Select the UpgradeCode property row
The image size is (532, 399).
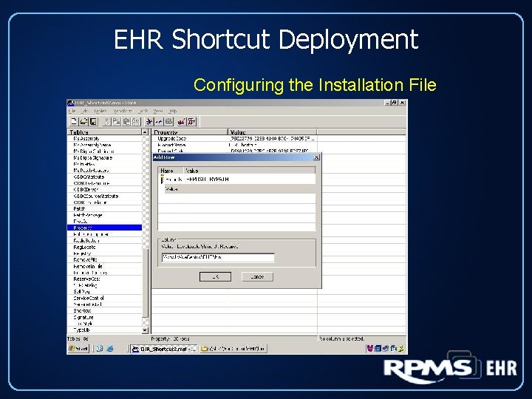(234, 138)
